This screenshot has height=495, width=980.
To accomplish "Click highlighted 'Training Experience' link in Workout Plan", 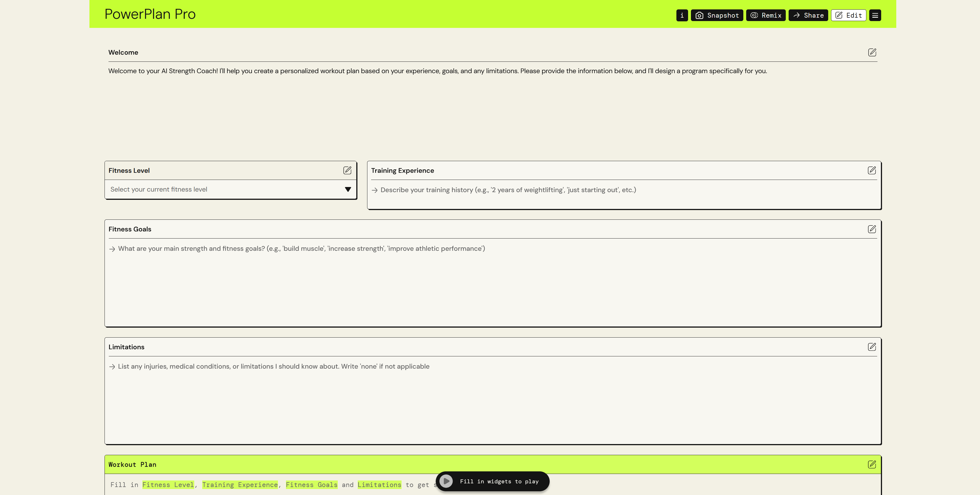I will [x=240, y=485].
